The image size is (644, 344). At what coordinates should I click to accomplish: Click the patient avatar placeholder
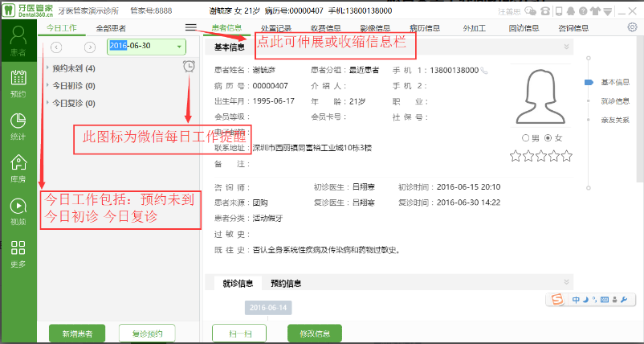coord(540,97)
